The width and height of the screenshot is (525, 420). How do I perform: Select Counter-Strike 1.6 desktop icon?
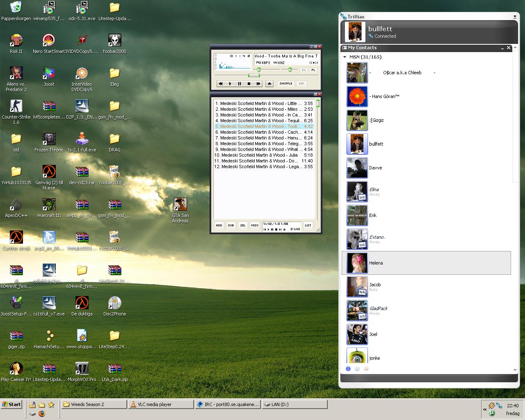[16, 112]
